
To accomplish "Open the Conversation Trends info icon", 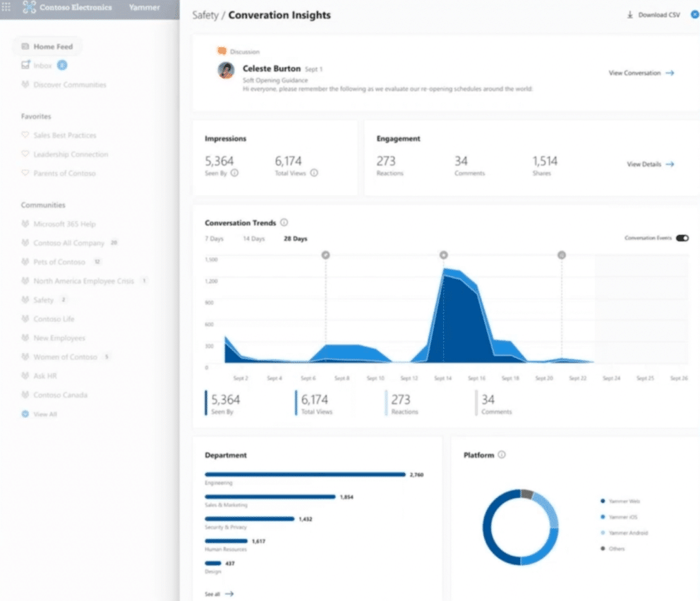I will tap(286, 222).
